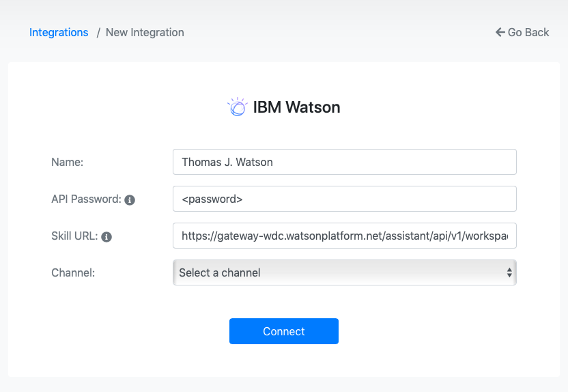The width and height of the screenshot is (568, 392).
Task: Click the API Password: label
Action: (86, 199)
